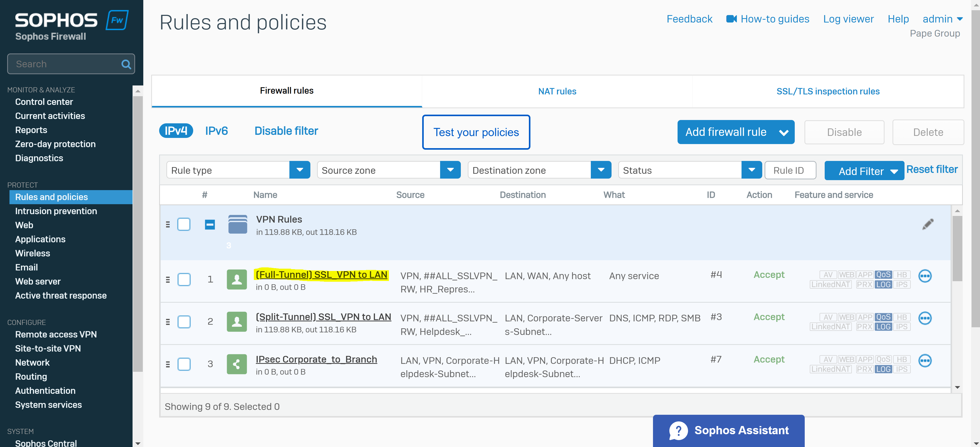Open Remote access VPN in sidebar
This screenshot has height=447, width=980.
pos(56,334)
